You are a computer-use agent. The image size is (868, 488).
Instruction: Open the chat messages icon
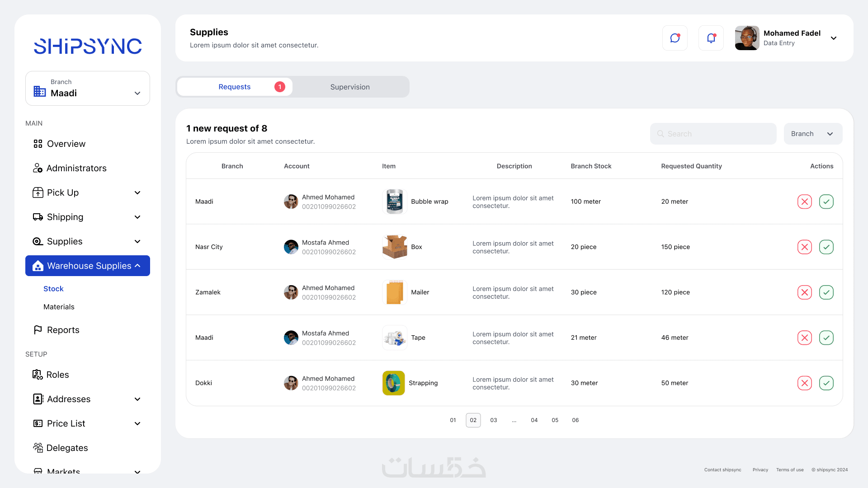click(x=675, y=38)
